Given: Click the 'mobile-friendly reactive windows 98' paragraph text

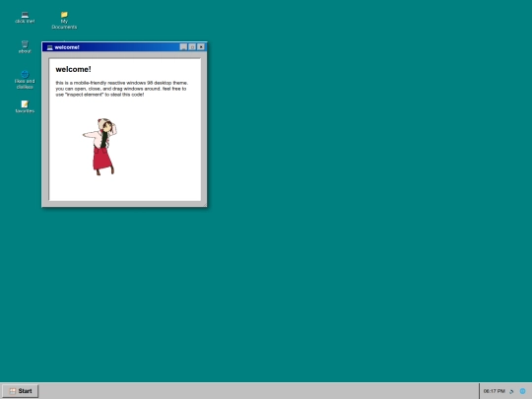Looking at the screenshot, I should click(x=122, y=89).
